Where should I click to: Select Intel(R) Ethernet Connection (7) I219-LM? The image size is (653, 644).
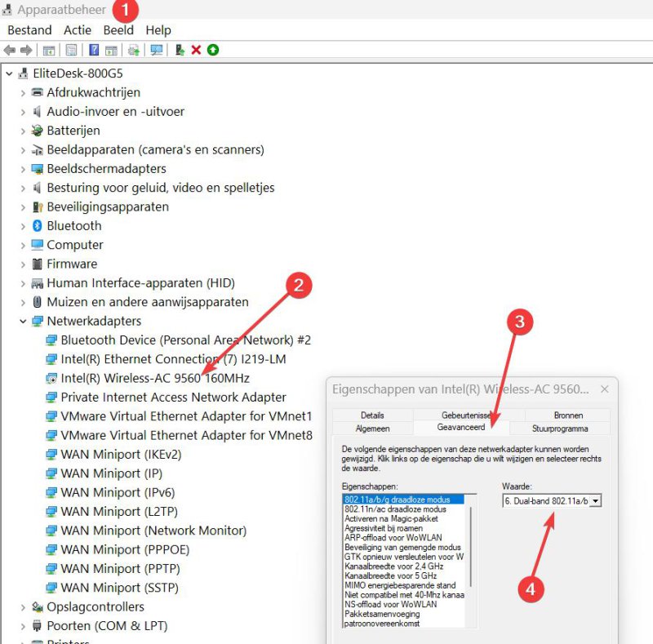pyautogui.click(x=173, y=359)
